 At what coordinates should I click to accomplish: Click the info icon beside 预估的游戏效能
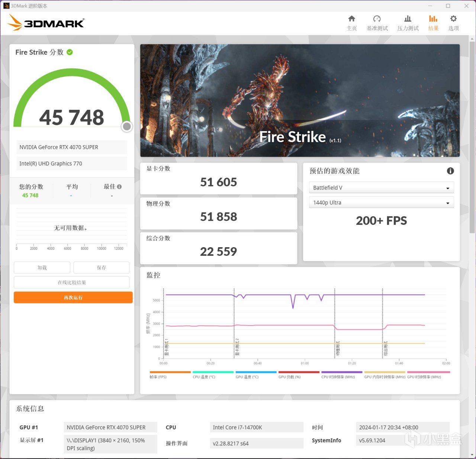click(x=450, y=171)
